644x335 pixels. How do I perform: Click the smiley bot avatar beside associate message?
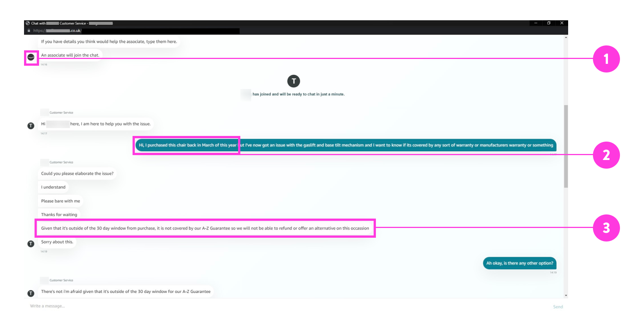(31, 57)
